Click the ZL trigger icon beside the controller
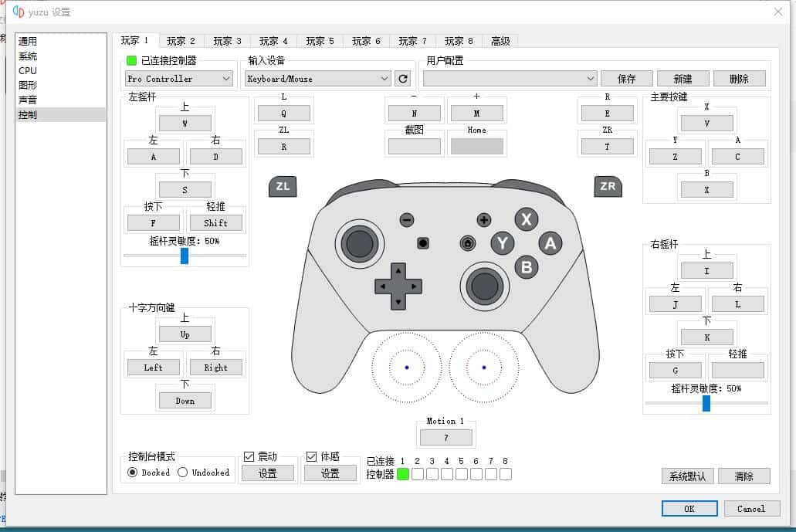The height and width of the screenshot is (532, 796). click(283, 186)
